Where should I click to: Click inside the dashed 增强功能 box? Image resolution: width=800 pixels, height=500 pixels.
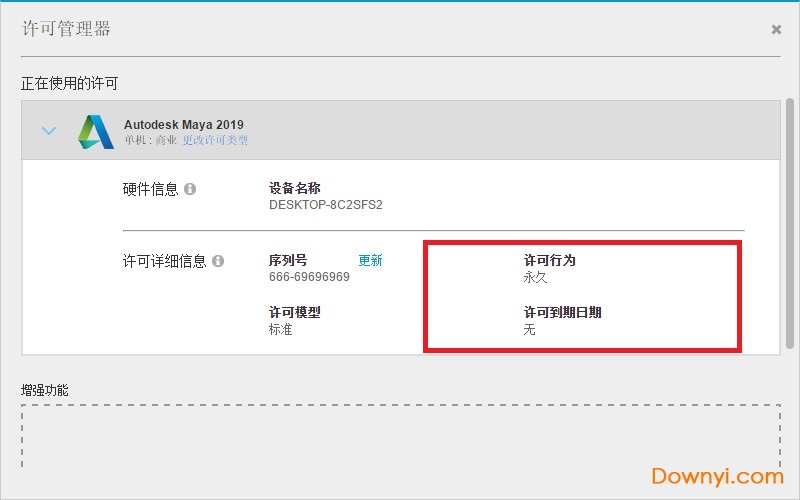tap(400, 440)
